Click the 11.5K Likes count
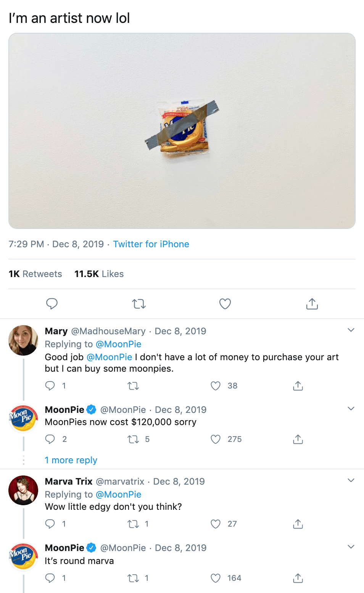364x593 pixels. pos(98,274)
